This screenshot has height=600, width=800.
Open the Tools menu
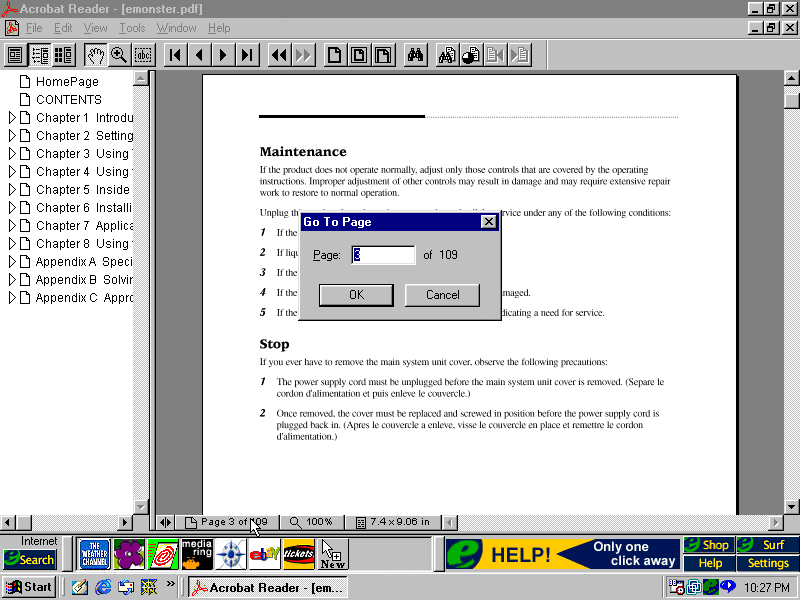click(x=132, y=28)
